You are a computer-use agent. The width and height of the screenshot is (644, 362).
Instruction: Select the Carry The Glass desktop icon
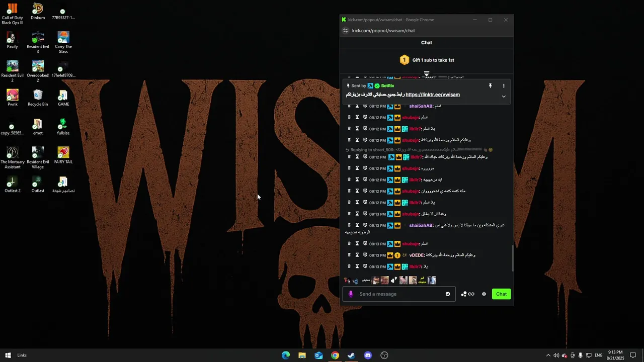(63, 43)
